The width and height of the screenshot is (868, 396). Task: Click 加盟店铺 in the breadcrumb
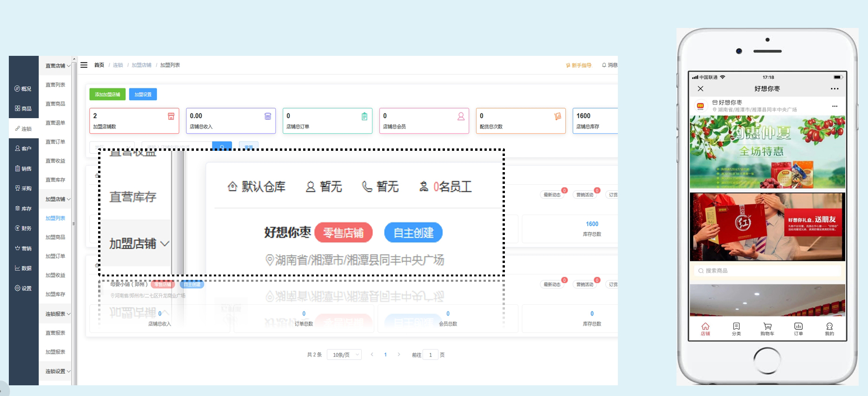click(141, 65)
